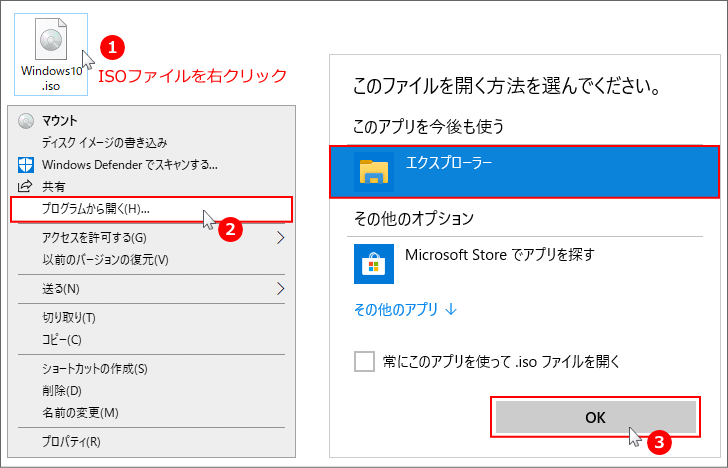This screenshot has width=728, height=468.
Task: Choose ディスク イメージの書き込み menu entry
Action: coord(152,143)
